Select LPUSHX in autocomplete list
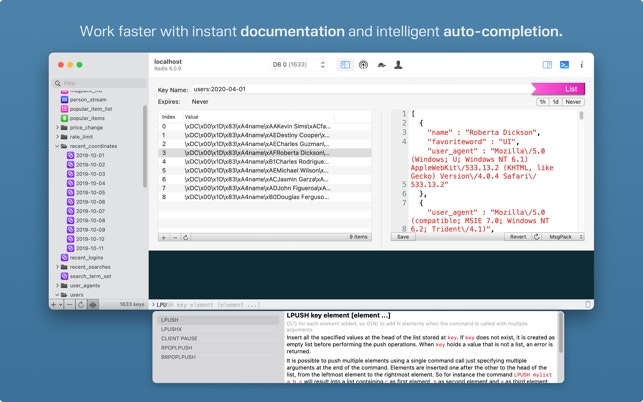The width and height of the screenshot is (643, 402). (218, 329)
